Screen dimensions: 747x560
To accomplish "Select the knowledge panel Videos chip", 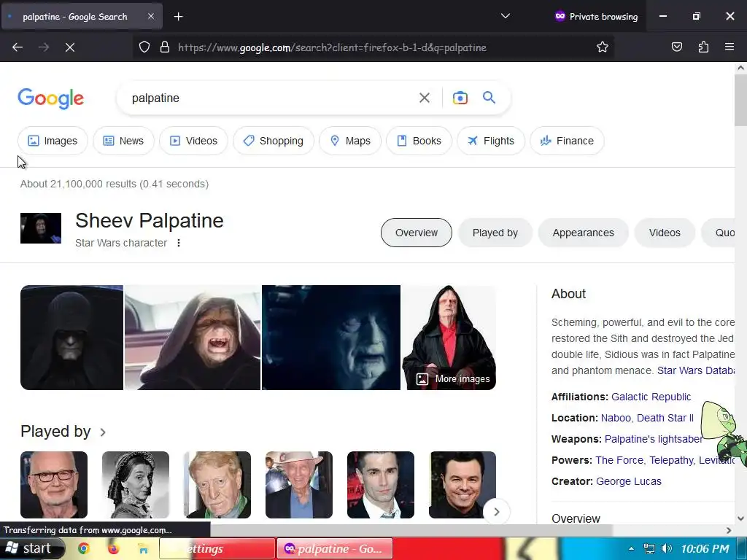I will (665, 233).
